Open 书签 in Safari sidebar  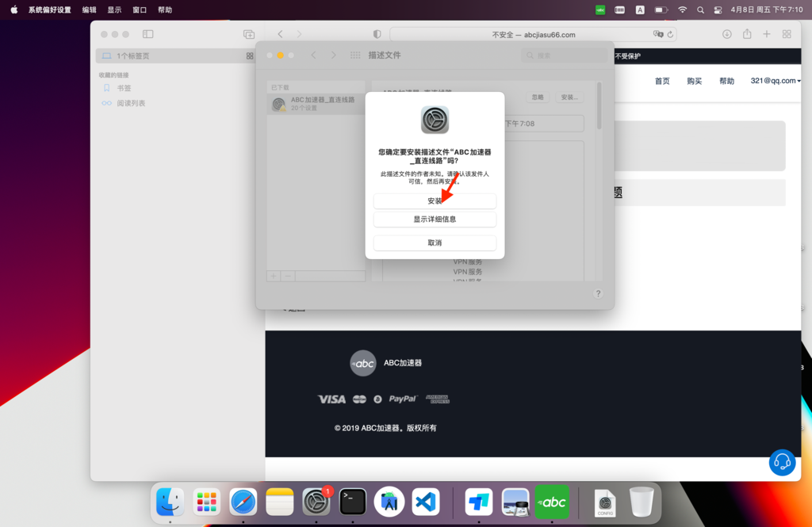[x=124, y=88]
